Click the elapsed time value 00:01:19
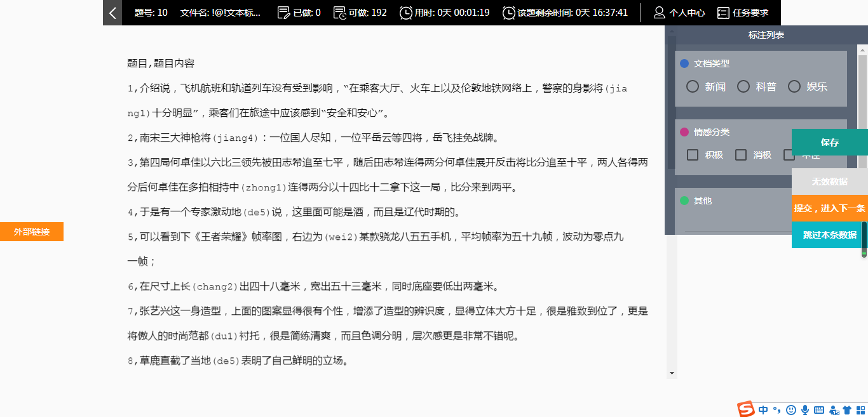The image size is (868, 417). point(471,13)
